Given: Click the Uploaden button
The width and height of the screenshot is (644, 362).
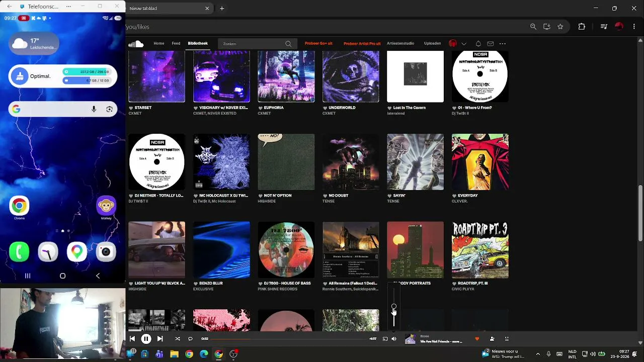Looking at the screenshot, I should coord(432,43).
